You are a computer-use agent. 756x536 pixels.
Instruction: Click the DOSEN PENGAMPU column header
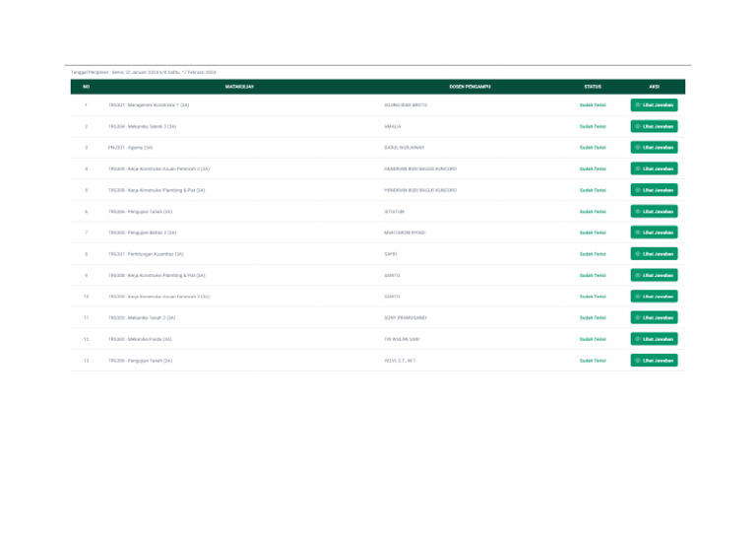pyautogui.click(x=470, y=87)
